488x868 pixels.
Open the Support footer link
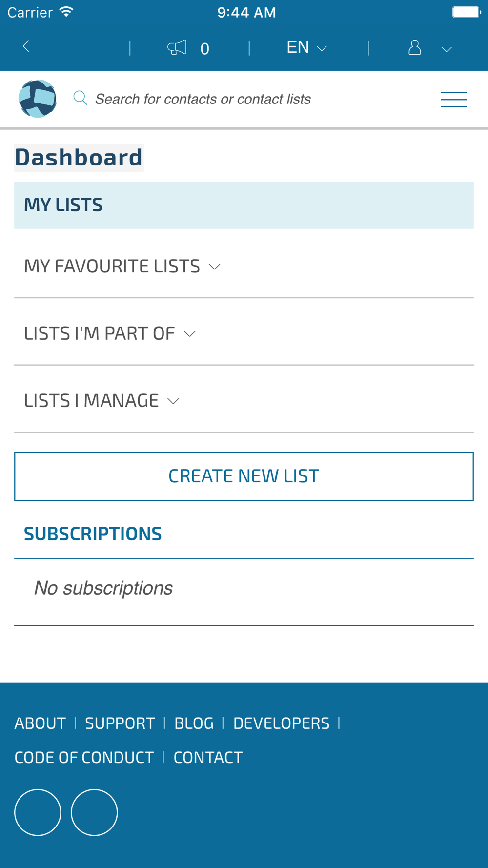point(120,723)
